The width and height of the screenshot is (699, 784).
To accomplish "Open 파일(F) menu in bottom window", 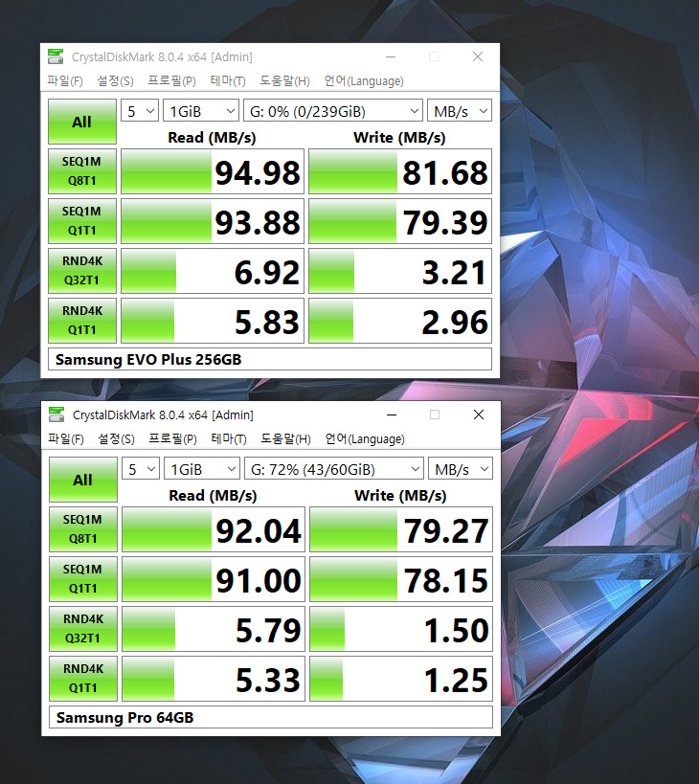I will tap(66, 439).
